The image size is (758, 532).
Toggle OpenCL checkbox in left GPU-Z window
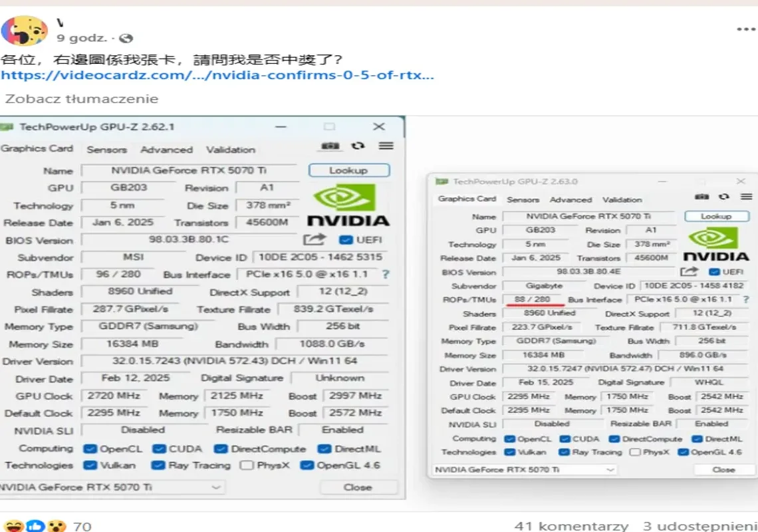coord(90,449)
